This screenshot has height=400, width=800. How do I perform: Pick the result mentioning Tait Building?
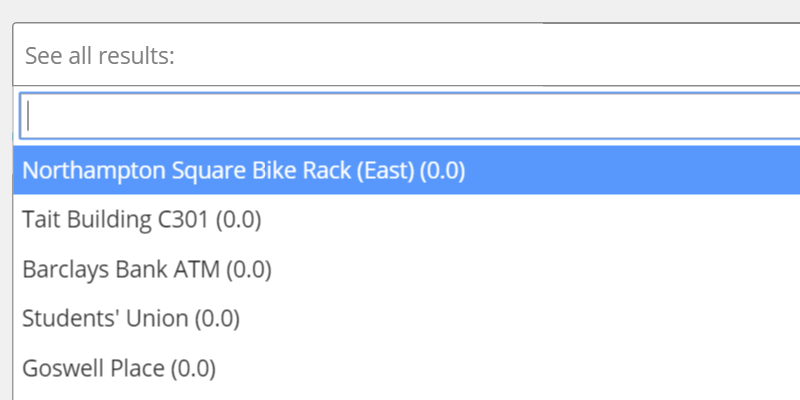(x=141, y=220)
